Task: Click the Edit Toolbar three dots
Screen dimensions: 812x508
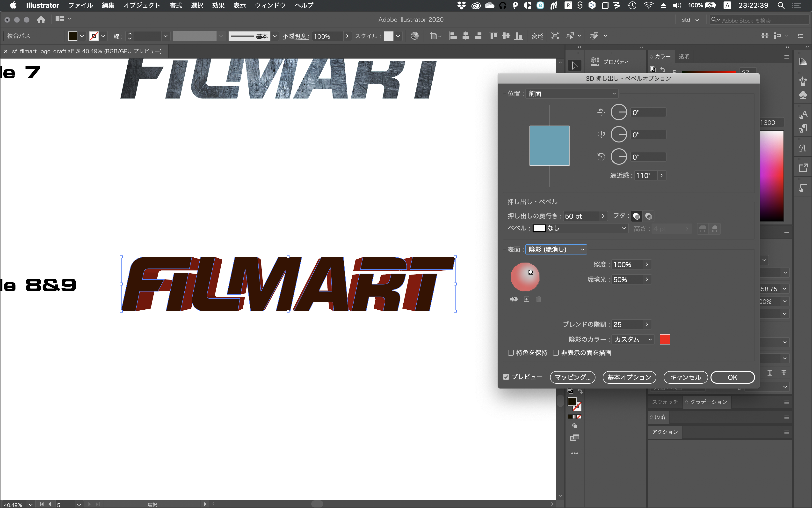Action: pos(574,453)
